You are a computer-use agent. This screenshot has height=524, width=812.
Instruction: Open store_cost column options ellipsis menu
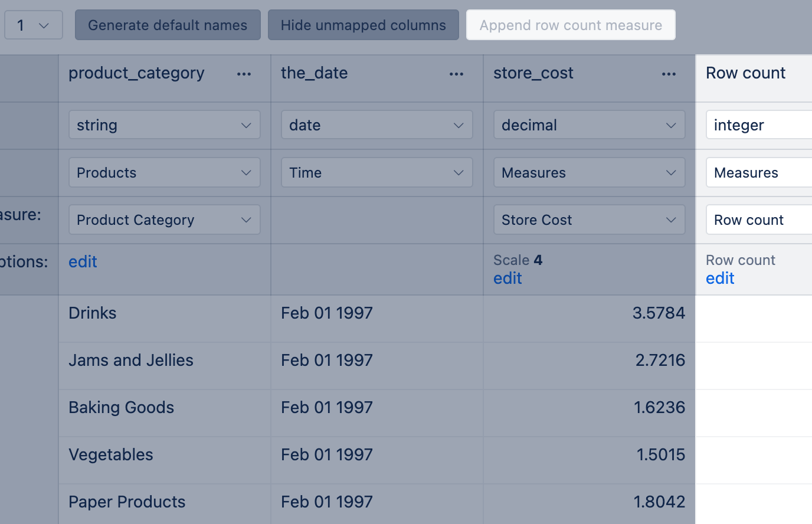[x=669, y=74]
